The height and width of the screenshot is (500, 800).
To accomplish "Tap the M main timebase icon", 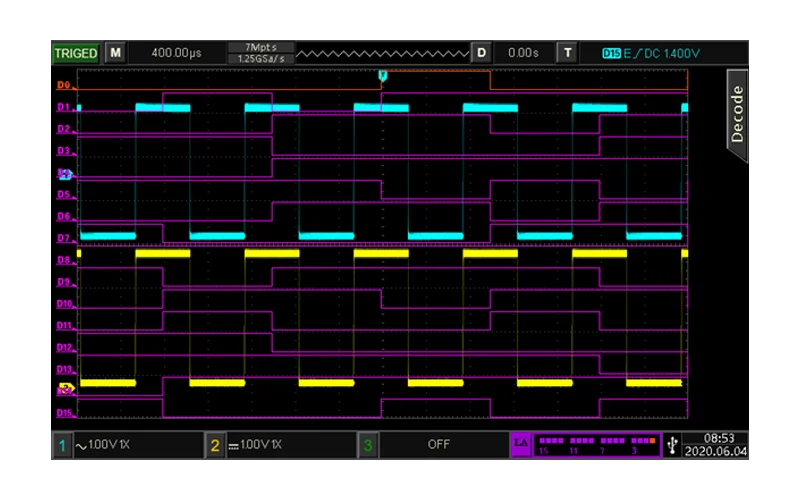I will click(116, 52).
